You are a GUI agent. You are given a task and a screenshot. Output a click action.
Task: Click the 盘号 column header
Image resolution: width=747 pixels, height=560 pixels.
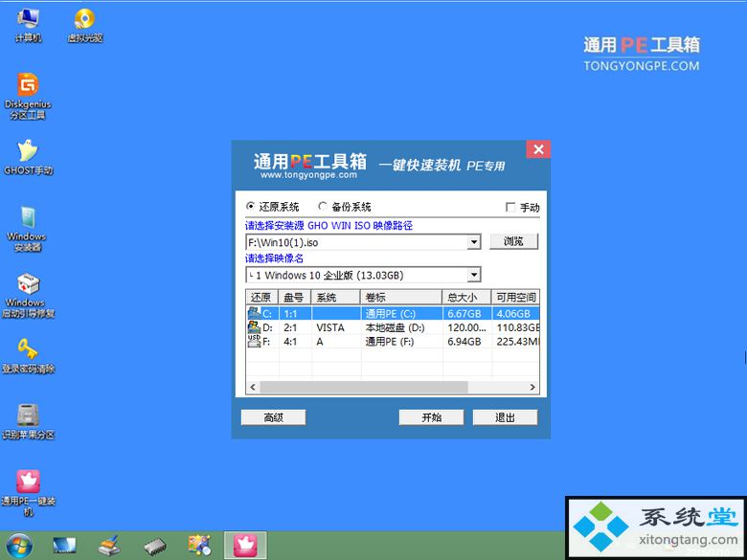click(x=294, y=297)
